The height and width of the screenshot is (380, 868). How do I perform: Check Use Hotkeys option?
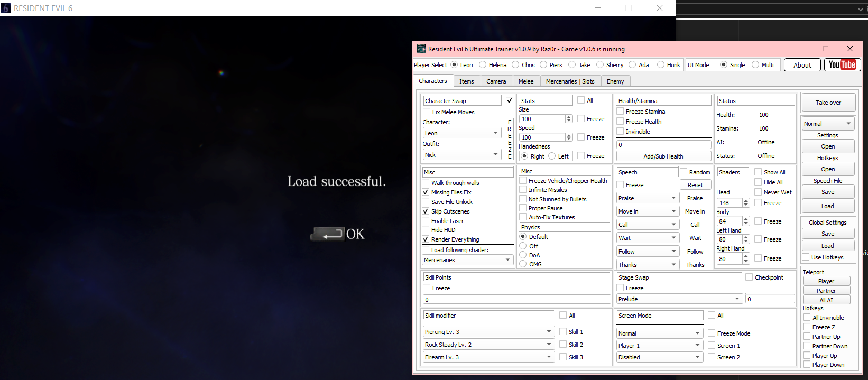(806, 257)
